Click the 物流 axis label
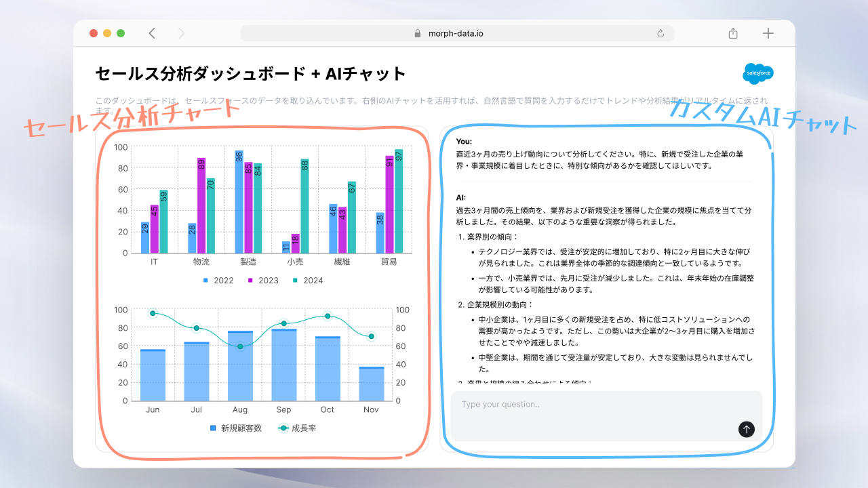 click(x=201, y=262)
